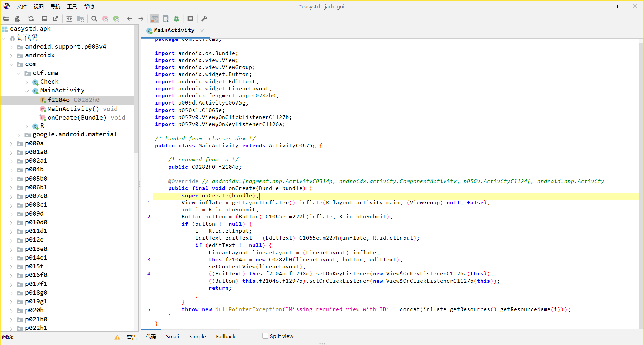Screen dimensions: 644x345
Task: Close the MainActivity tab
Action: click(x=202, y=31)
